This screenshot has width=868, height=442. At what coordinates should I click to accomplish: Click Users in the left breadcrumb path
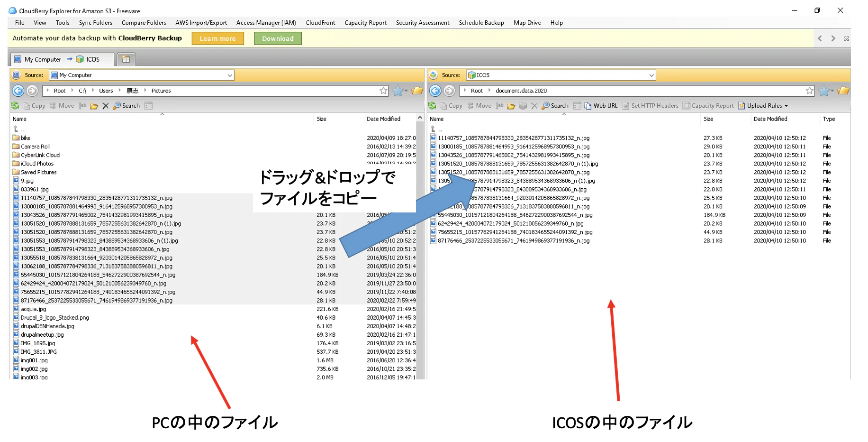point(106,91)
